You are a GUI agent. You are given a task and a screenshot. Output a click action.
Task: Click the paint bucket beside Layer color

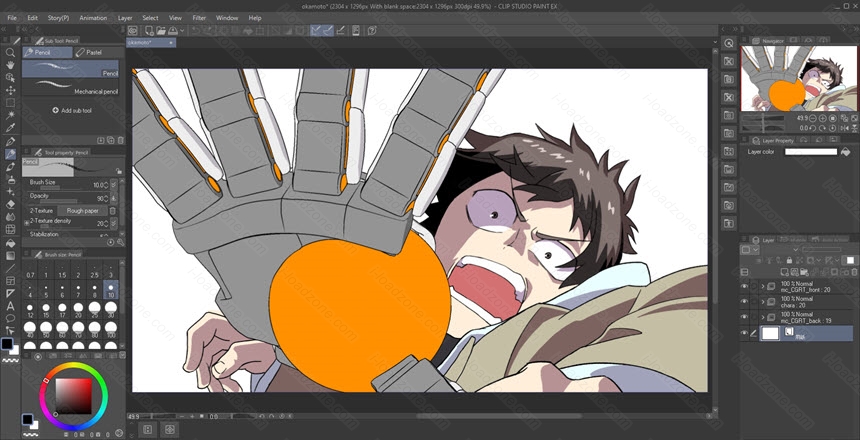tap(846, 152)
